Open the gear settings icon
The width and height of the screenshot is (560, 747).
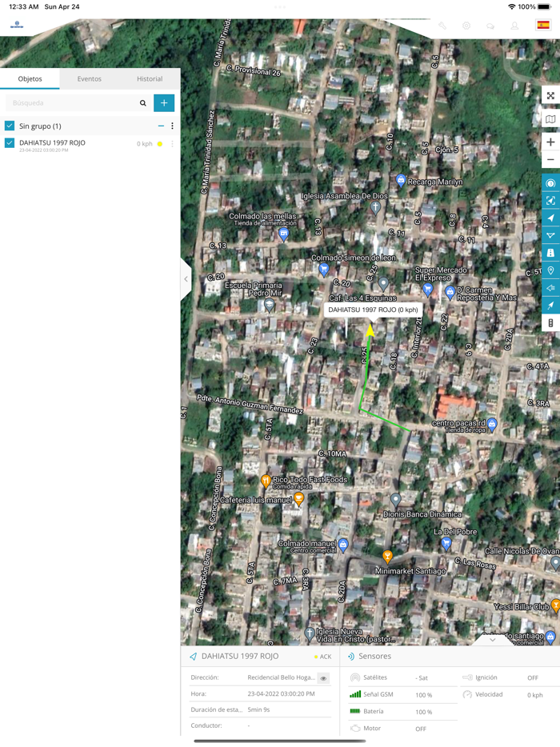pos(466,26)
